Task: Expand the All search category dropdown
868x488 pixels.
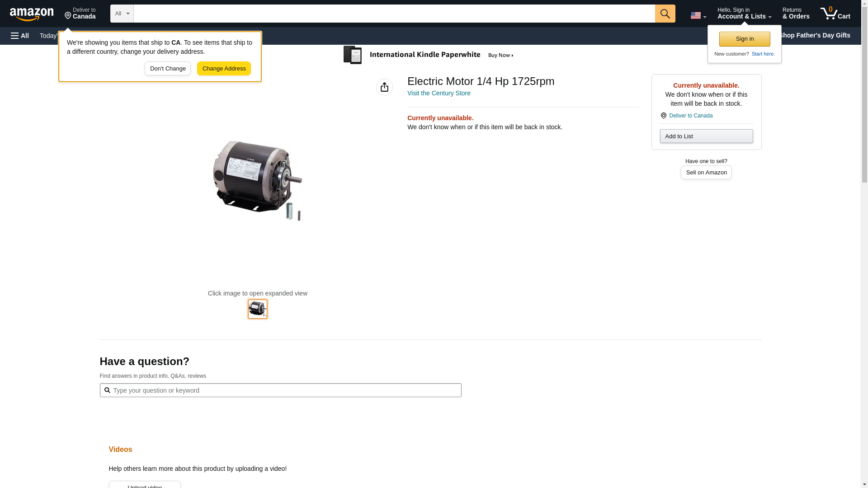Action: (x=122, y=14)
